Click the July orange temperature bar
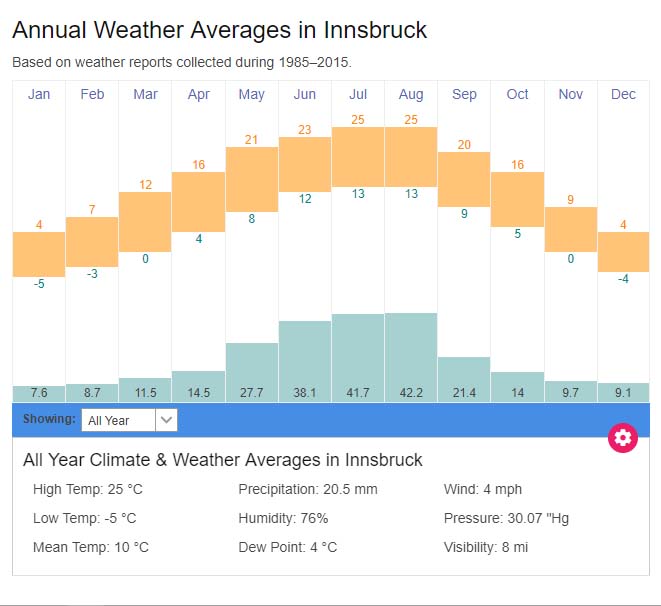 (358, 156)
